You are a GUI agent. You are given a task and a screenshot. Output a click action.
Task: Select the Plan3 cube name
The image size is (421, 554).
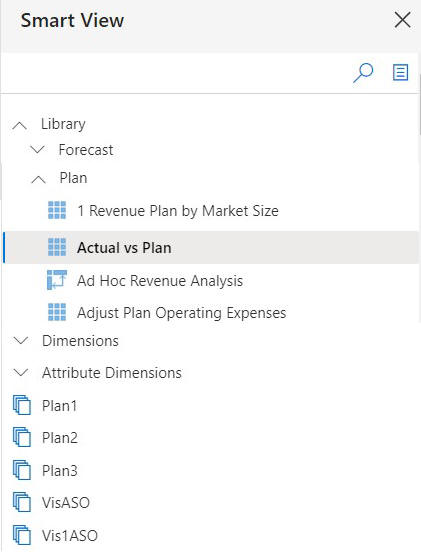pyautogui.click(x=60, y=471)
